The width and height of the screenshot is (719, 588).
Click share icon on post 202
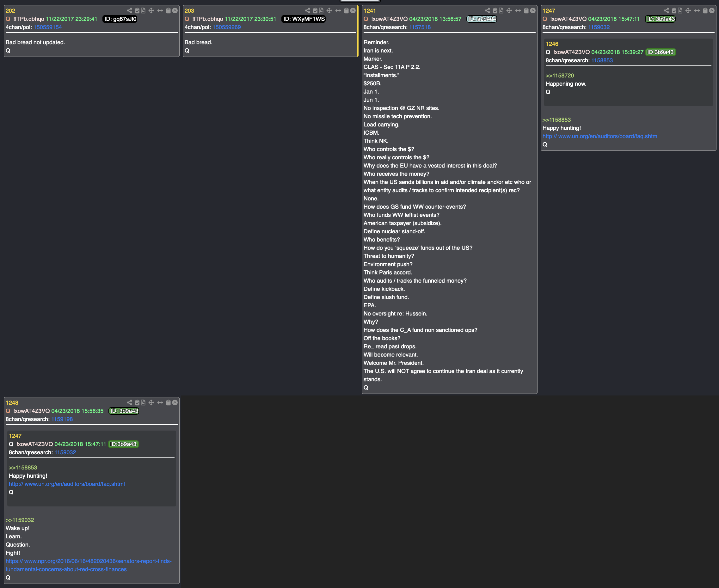[x=129, y=10]
